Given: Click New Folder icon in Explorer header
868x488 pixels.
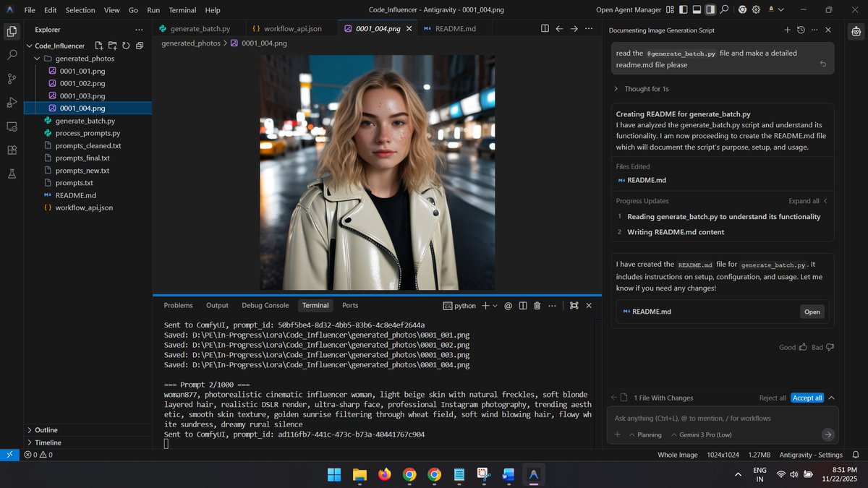Looking at the screenshot, I should coord(112,46).
